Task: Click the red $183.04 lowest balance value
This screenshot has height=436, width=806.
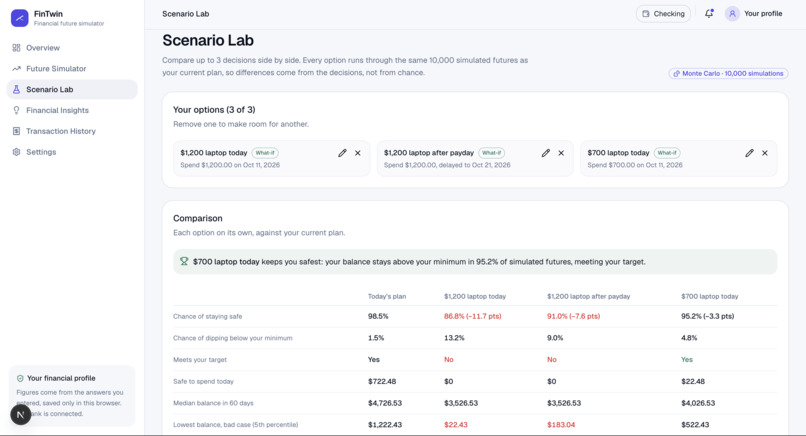Action: point(561,425)
